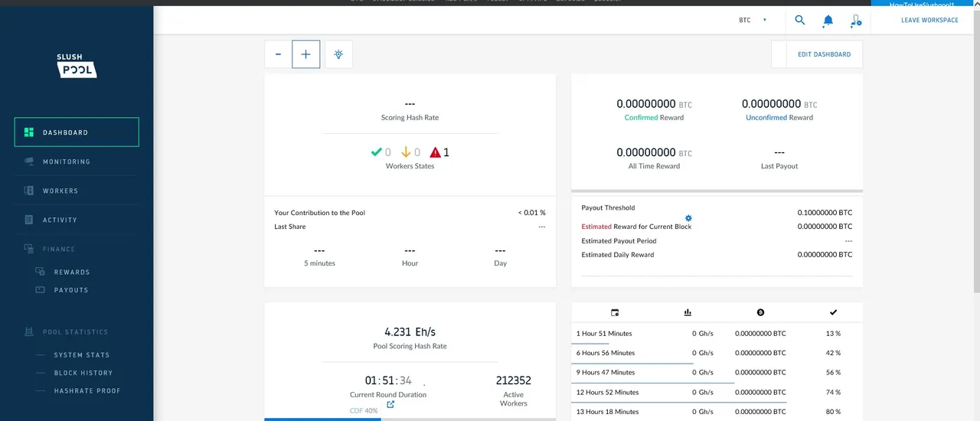Click the bitcoin coin column header icon
This screenshot has height=421, width=980.
pyautogui.click(x=760, y=312)
